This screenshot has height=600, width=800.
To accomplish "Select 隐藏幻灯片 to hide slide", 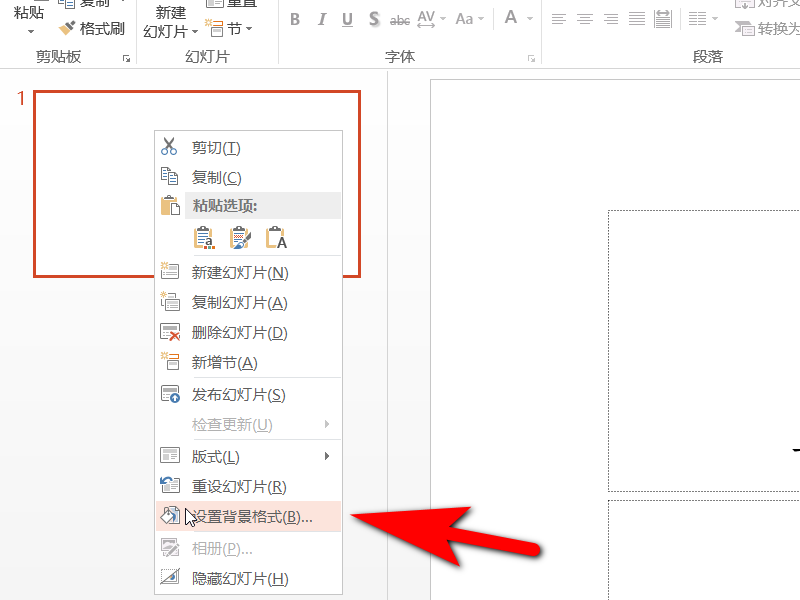I will (240, 579).
